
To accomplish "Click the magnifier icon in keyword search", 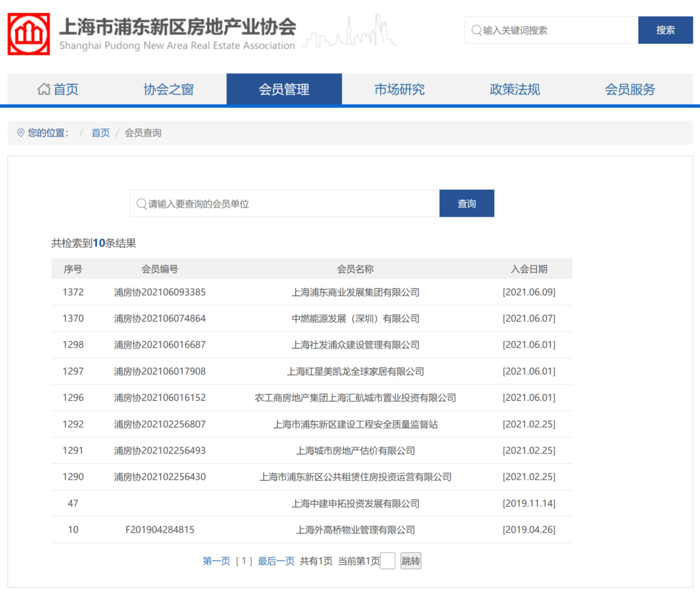I will pos(476,30).
